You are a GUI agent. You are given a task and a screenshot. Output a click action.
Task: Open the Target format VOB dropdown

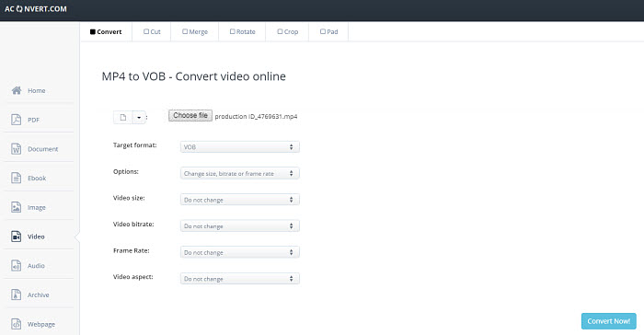(x=240, y=146)
